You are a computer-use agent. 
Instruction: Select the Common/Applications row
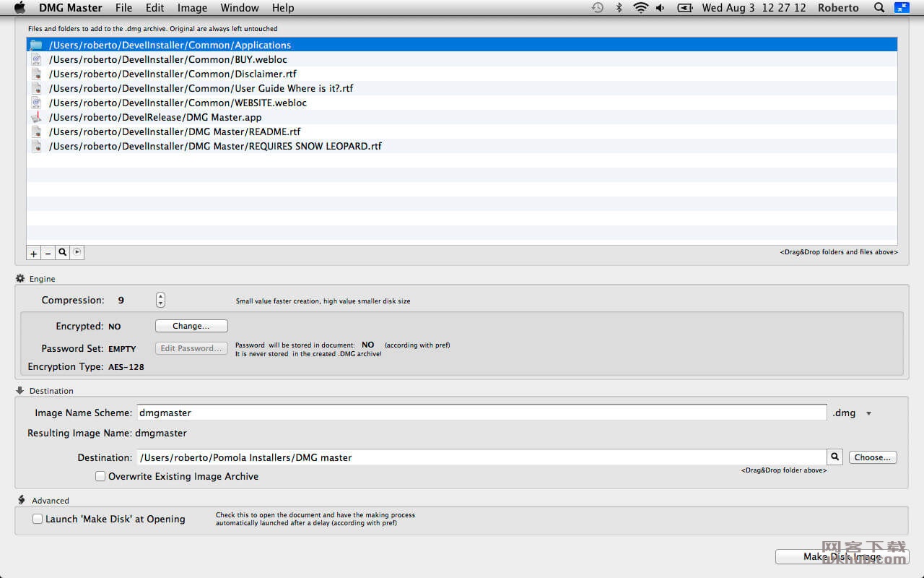[462, 45]
